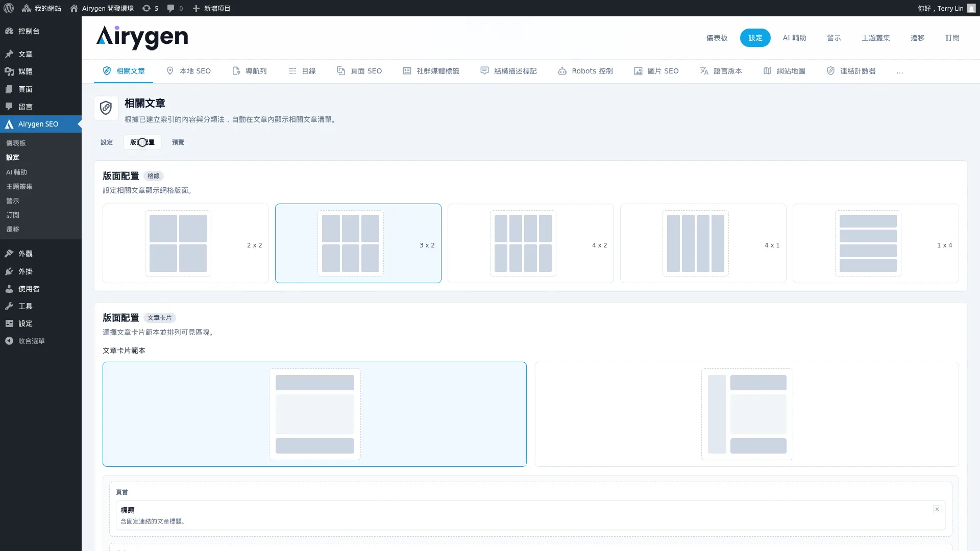Open WordPress 設定 settings in sidebar
980x551 pixels.
pyautogui.click(x=41, y=323)
